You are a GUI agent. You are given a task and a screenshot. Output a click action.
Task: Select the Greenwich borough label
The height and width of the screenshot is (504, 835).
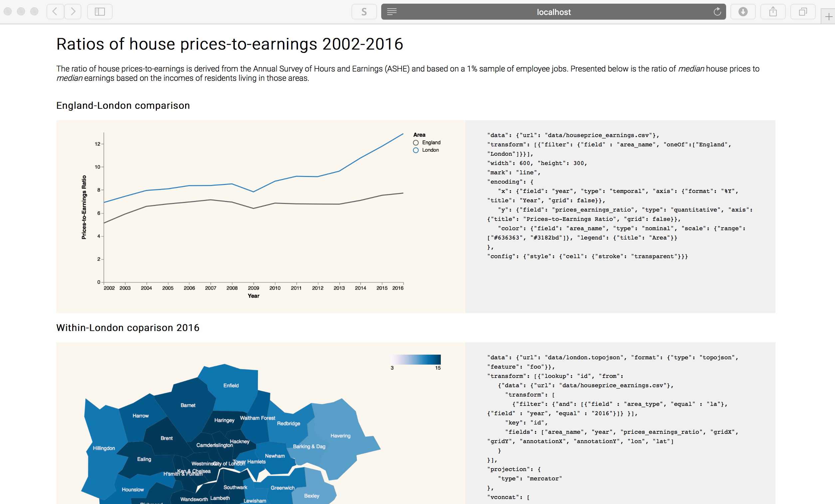point(283,488)
